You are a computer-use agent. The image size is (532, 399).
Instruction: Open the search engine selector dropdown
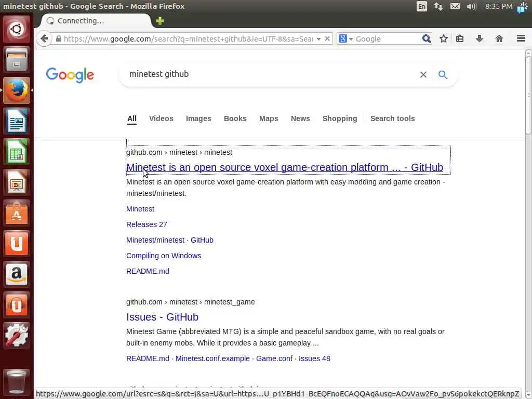(x=345, y=38)
